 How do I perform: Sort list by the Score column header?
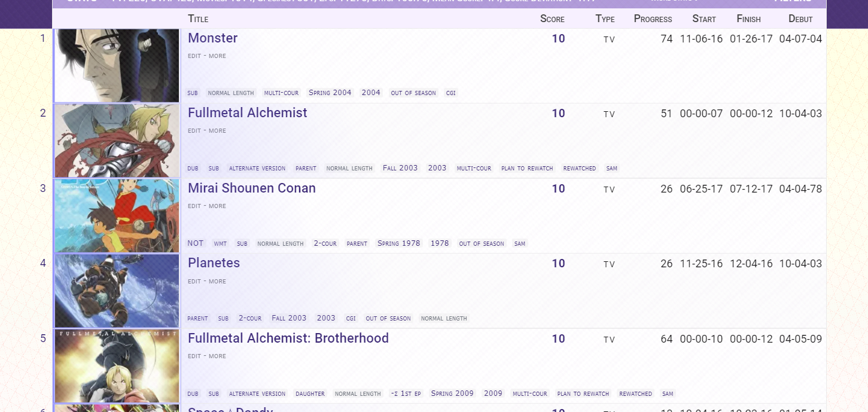[552, 19]
